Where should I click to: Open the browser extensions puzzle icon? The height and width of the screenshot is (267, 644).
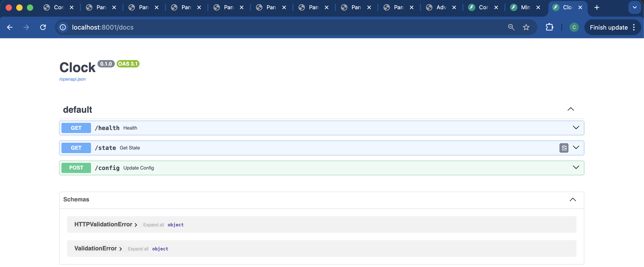(549, 27)
